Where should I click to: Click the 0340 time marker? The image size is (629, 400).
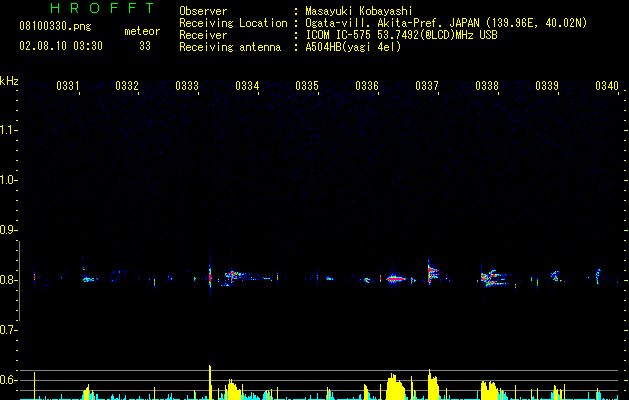[x=607, y=86]
